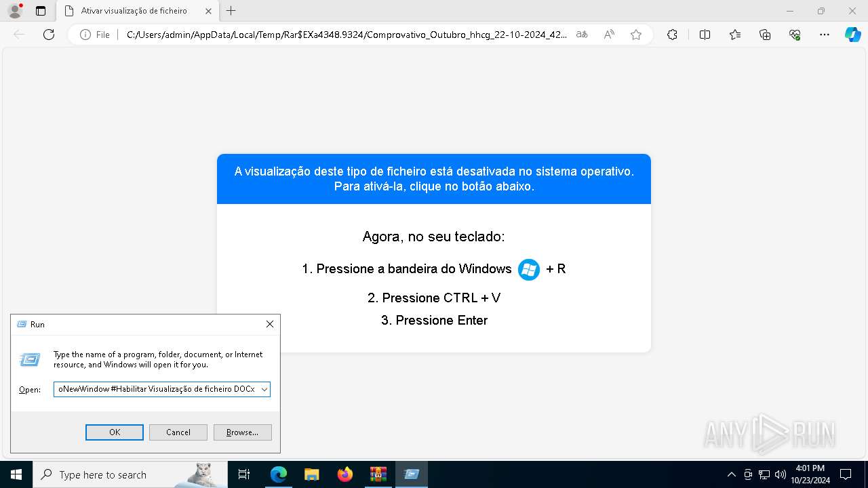This screenshot has height=488, width=868.
Task: Refresh the current page
Action: coord(49,35)
